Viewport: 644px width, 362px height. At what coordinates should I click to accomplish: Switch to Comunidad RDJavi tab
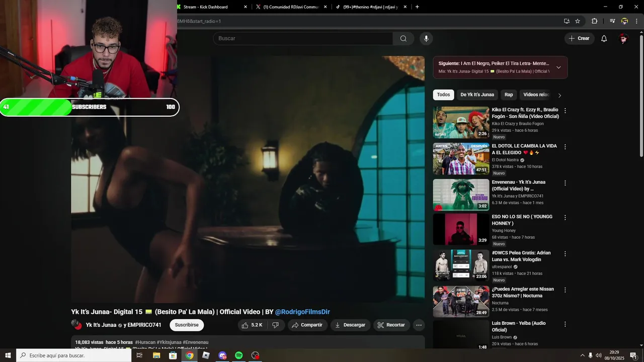[290, 7]
